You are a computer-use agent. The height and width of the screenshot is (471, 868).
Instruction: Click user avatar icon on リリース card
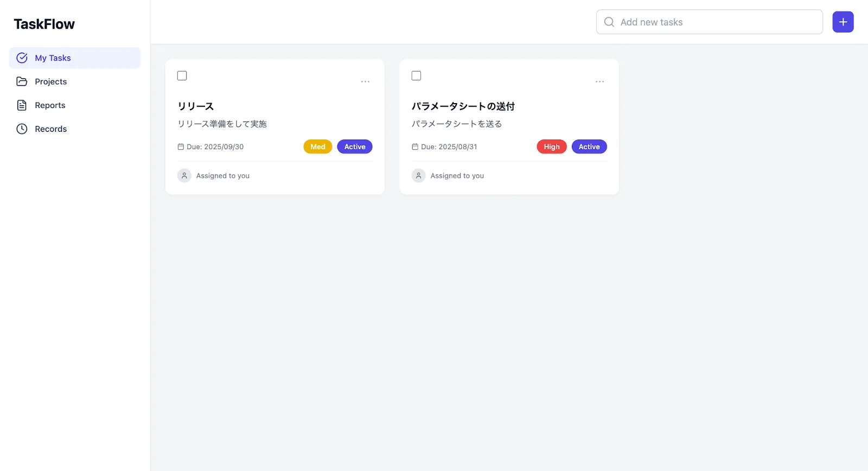pyautogui.click(x=184, y=176)
